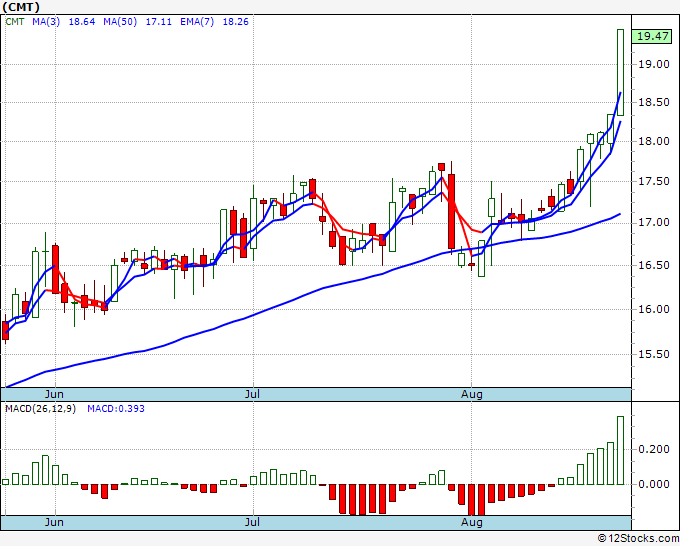This screenshot has height=546, width=680.
Task: Click the 15.50 price axis label
Action: pyautogui.click(x=654, y=354)
